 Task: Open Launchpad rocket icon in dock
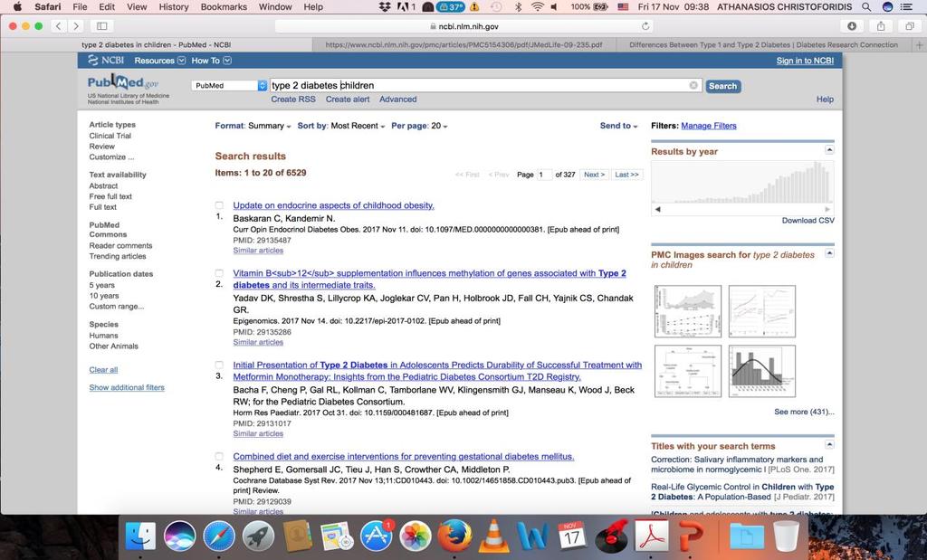click(x=258, y=536)
